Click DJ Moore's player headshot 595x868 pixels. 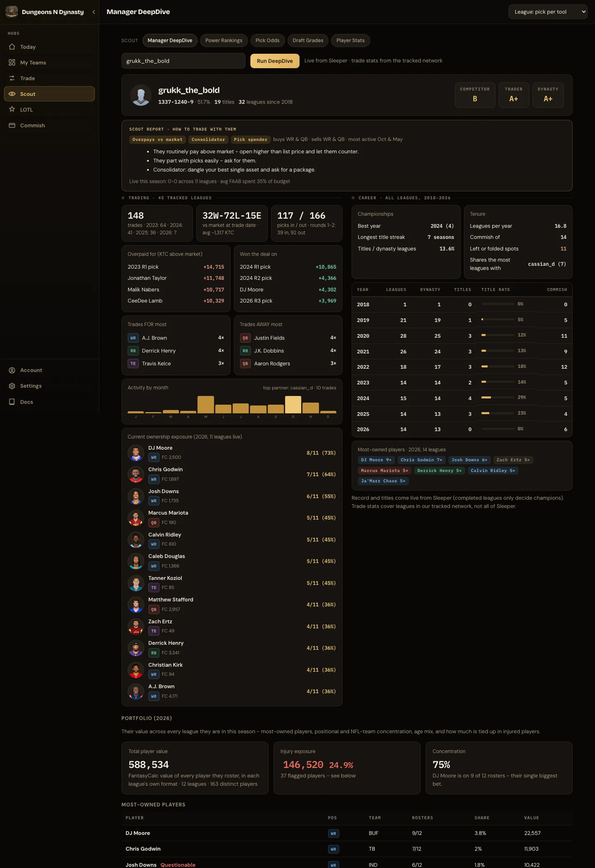(x=136, y=453)
